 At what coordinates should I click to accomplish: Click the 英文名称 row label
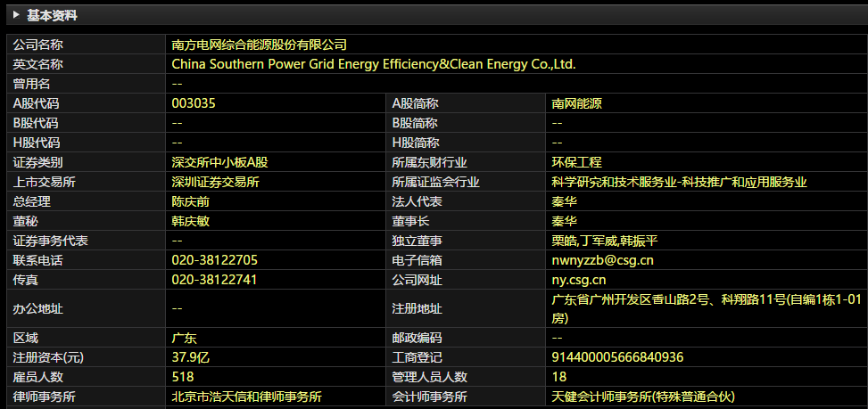tap(37, 64)
